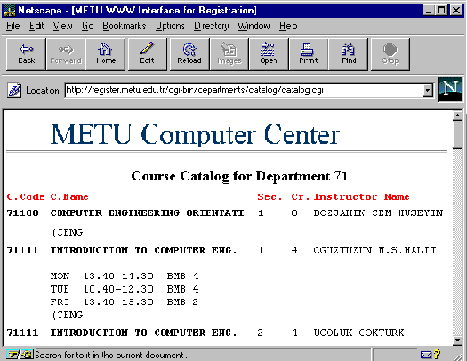
Task: Click inside the Location URL field
Action: point(243,90)
